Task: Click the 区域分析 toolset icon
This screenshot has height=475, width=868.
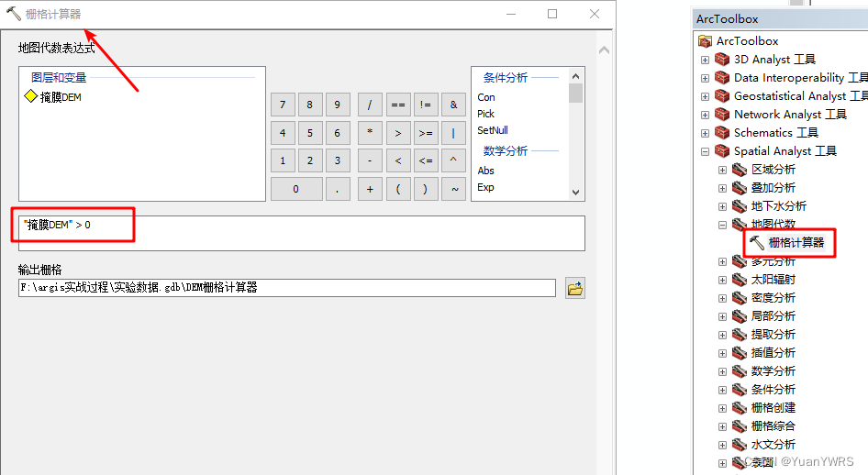Action: click(740, 170)
